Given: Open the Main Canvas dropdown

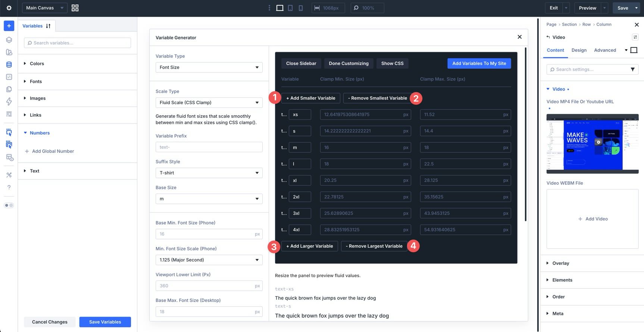Looking at the screenshot, I should pos(45,8).
